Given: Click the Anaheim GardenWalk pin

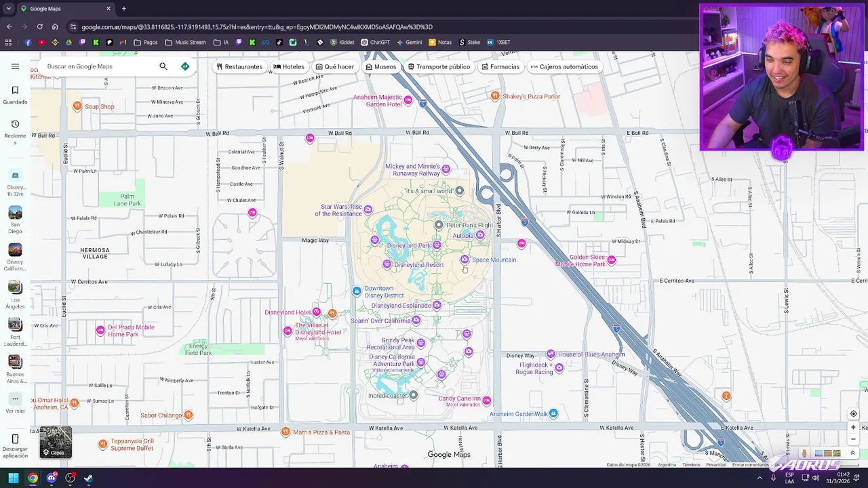Looking at the screenshot, I should tap(553, 413).
